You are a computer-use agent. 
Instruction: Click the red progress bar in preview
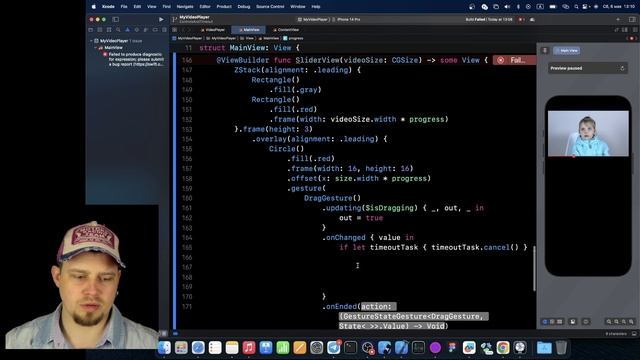click(561, 156)
